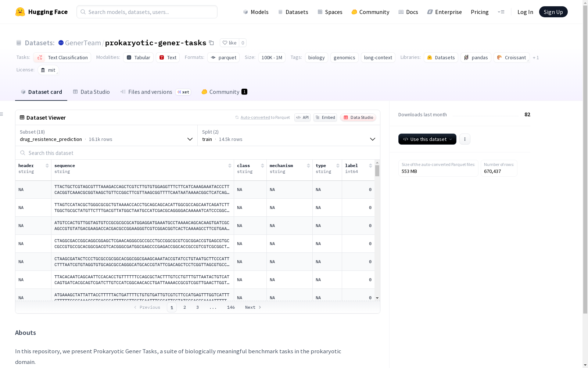Click the Tabular modality tag
This screenshot has height=368, width=588.
tap(138, 57)
